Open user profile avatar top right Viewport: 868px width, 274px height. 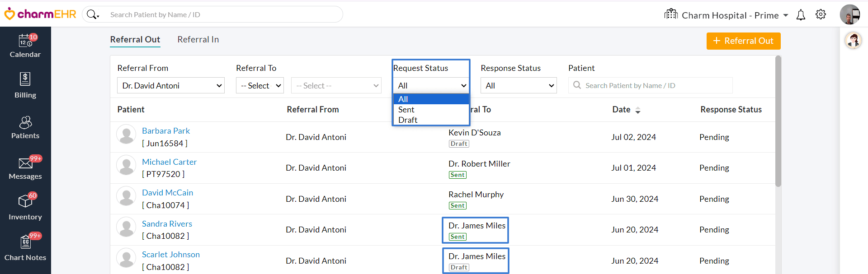point(850,14)
